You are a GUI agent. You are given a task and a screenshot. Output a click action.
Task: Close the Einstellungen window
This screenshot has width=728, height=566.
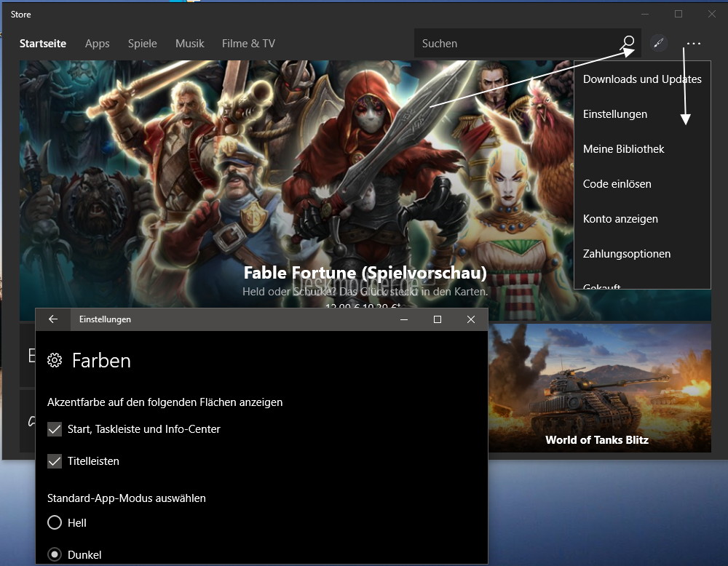pos(471,319)
